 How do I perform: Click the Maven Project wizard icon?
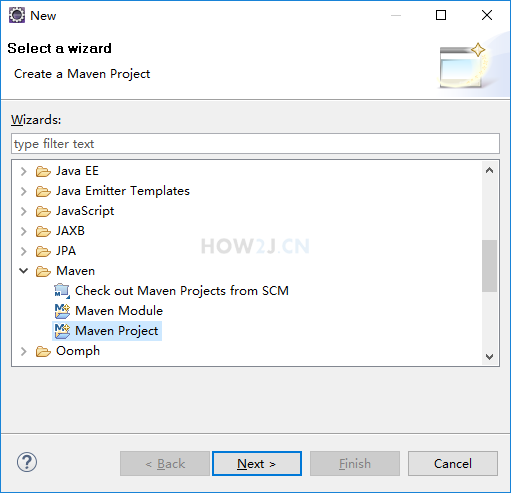(x=62, y=331)
